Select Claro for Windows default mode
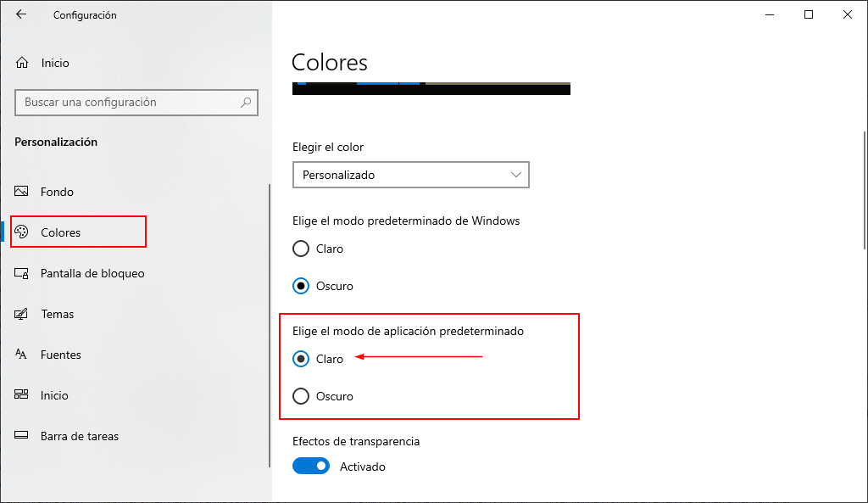 coord(301,249)
